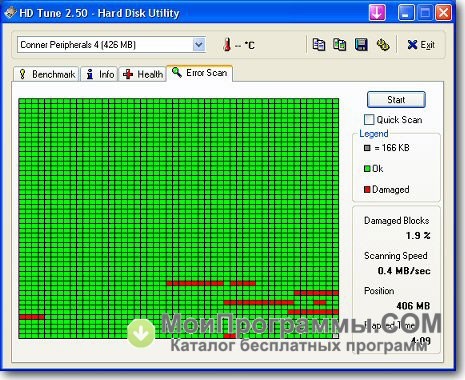465x380 pixels.
Task: Switch to the Health tab
Action: coord(143,74)
